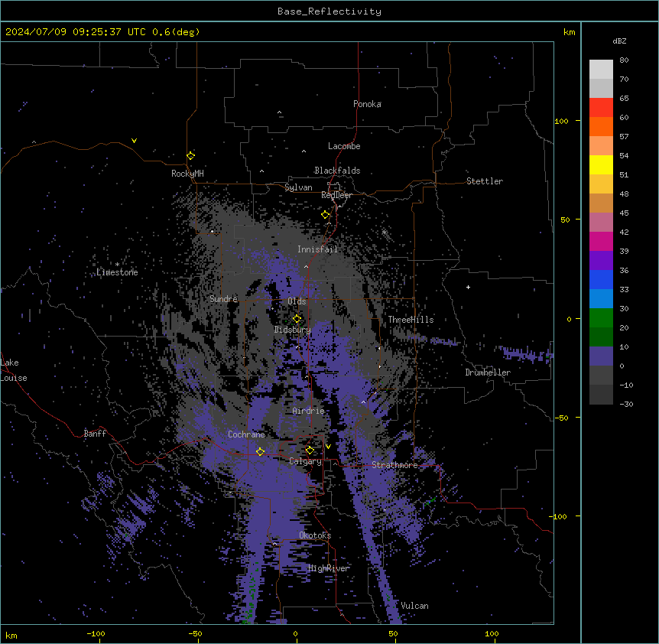The height and width of the screenshot is (644, 659).
Task: Click the dBZ legend heading
Action: [619, 41]
